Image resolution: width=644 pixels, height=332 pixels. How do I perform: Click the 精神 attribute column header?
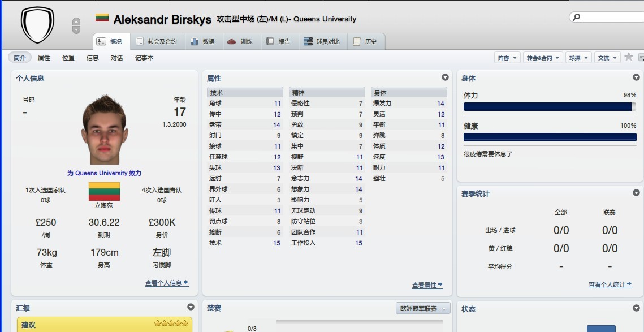pos(327,92)
